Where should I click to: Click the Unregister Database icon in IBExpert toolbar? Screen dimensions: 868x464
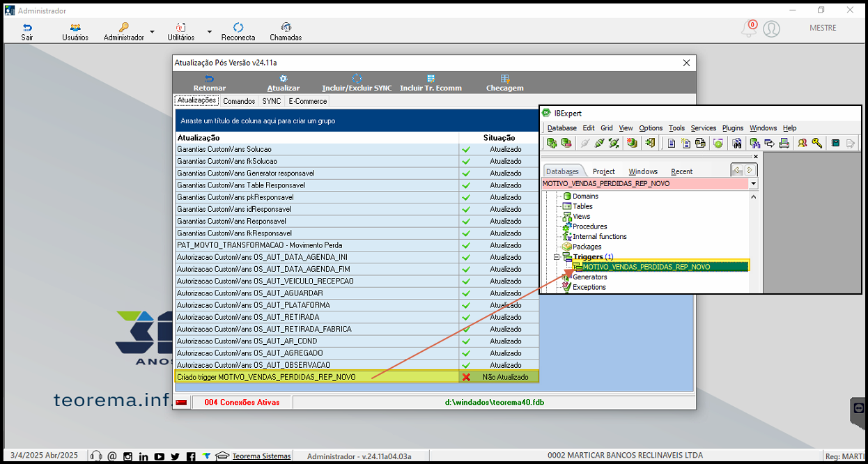click(x=566, y=143)
